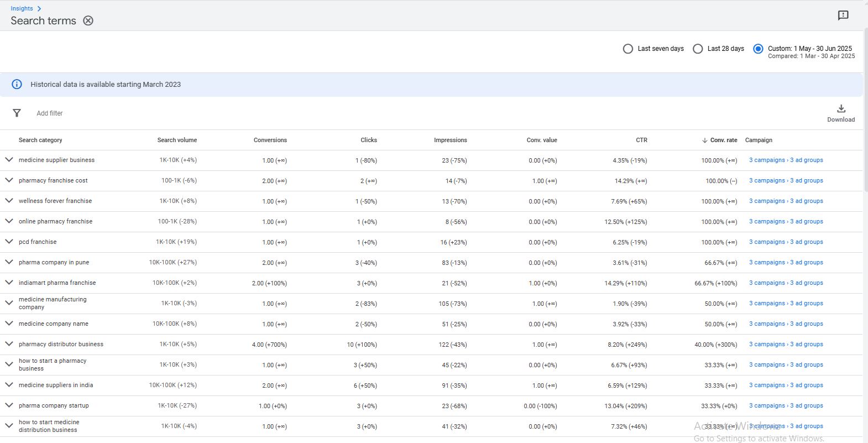Screen dimensions: 868x443
Task: Click the Conv. rate sort arrow
Action: point(704,140)
